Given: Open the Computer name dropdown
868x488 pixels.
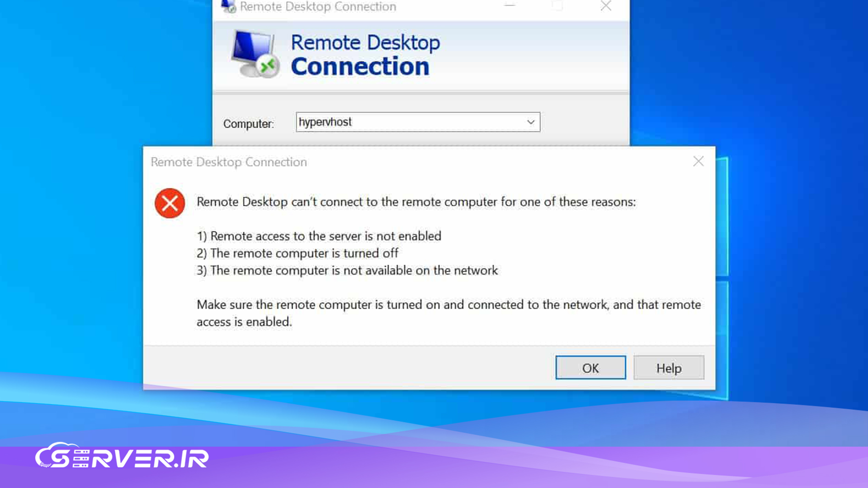Looking at the screenshot, I should 530,122.
